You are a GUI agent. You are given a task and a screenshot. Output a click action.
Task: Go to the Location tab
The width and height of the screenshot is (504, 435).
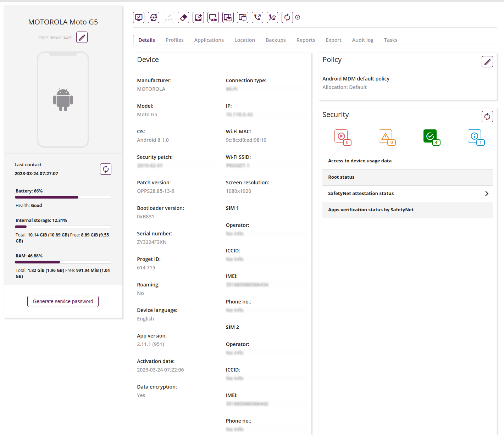245,40
